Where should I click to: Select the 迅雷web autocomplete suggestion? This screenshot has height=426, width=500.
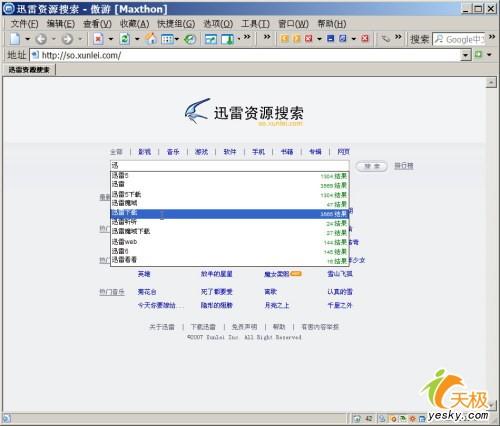click(x=229, y=242)
